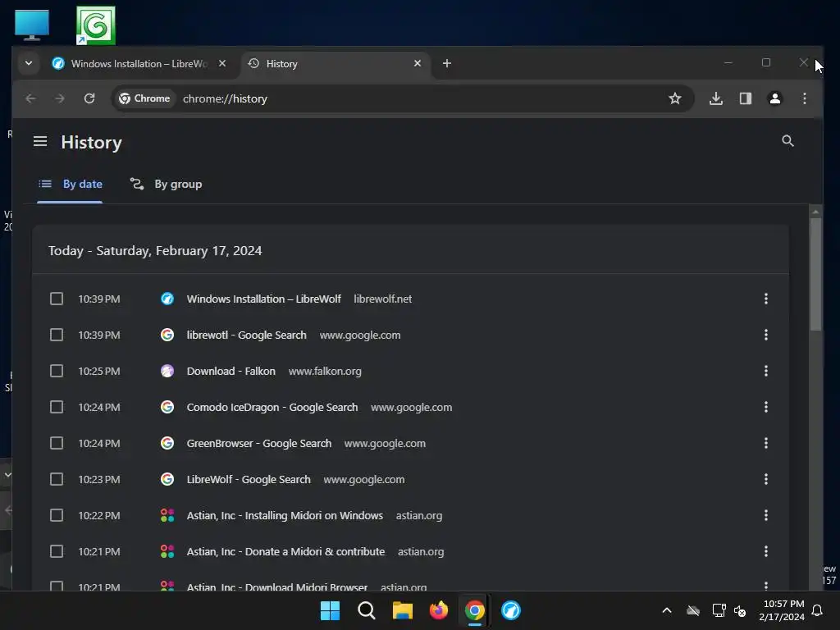This screenshot has width=840, height=630.
Task: Select the Comodo IceDragon search checkbox
Action: point(57,407)
